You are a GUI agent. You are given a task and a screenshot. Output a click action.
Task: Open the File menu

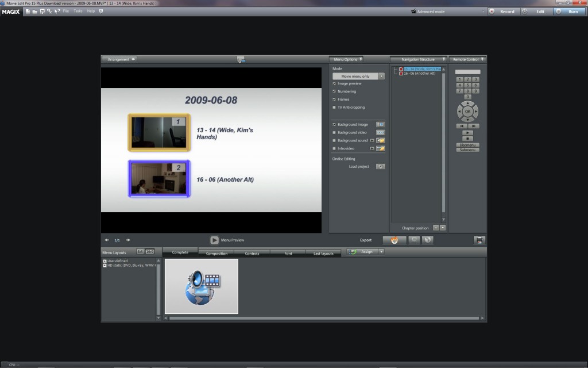66,11
